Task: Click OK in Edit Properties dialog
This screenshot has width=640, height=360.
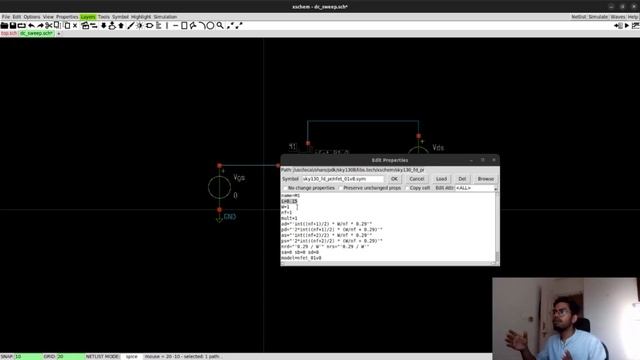Action: pos(394,179)
